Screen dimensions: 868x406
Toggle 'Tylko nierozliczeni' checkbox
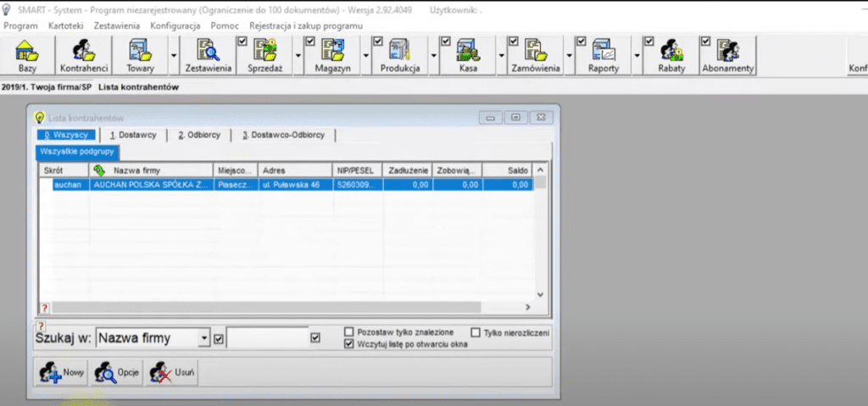[x=475, y=332]
